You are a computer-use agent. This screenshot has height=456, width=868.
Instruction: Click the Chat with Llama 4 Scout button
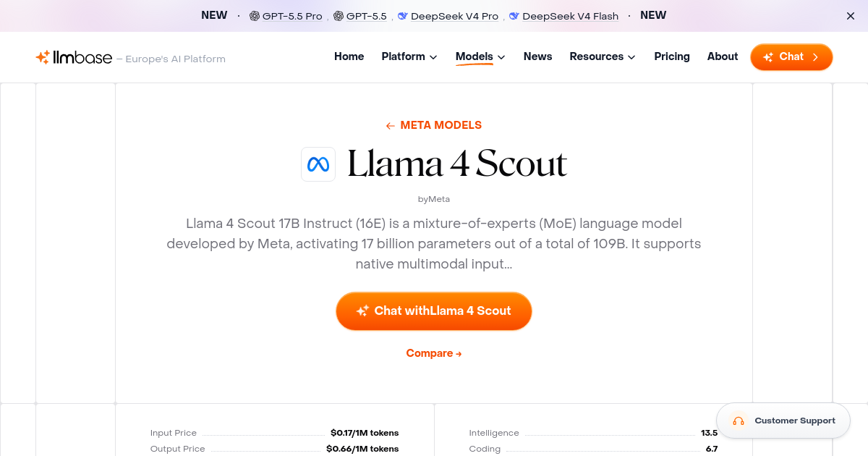pyautogui.click(x=434, y=311)
